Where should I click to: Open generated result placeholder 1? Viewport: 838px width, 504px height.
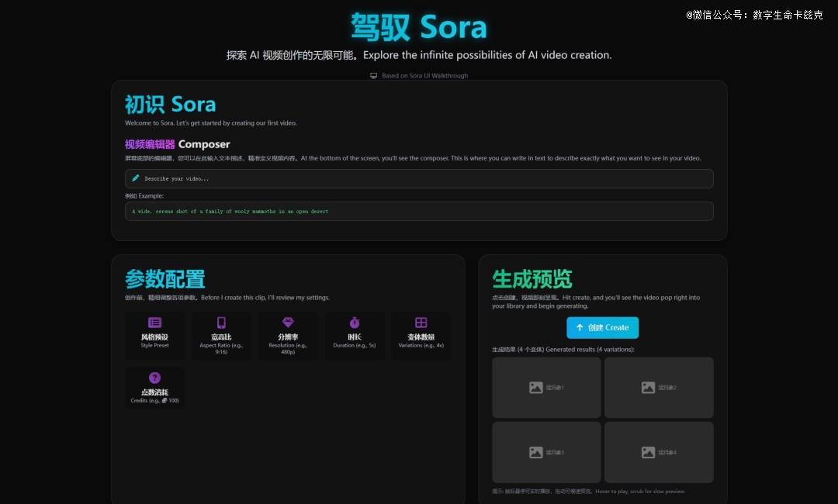546,388
